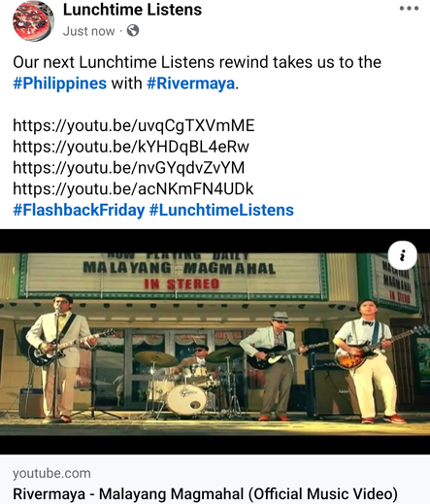Open the Rivermaya music video thumbnail

pyautogui.click(x=215, y=342)
